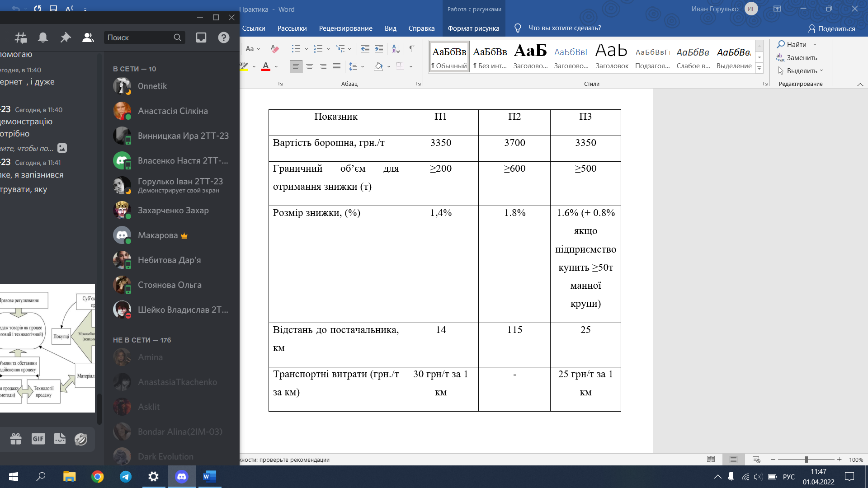868x488 pixels.
Task: Open Абзац paragraph dialog launcher
Action: 419,84
